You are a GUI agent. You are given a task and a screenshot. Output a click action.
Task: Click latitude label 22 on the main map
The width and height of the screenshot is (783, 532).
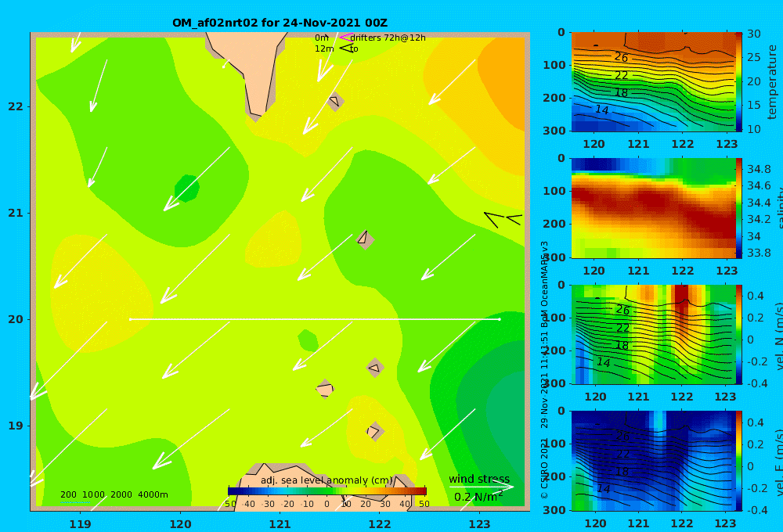tap(16, 106)
